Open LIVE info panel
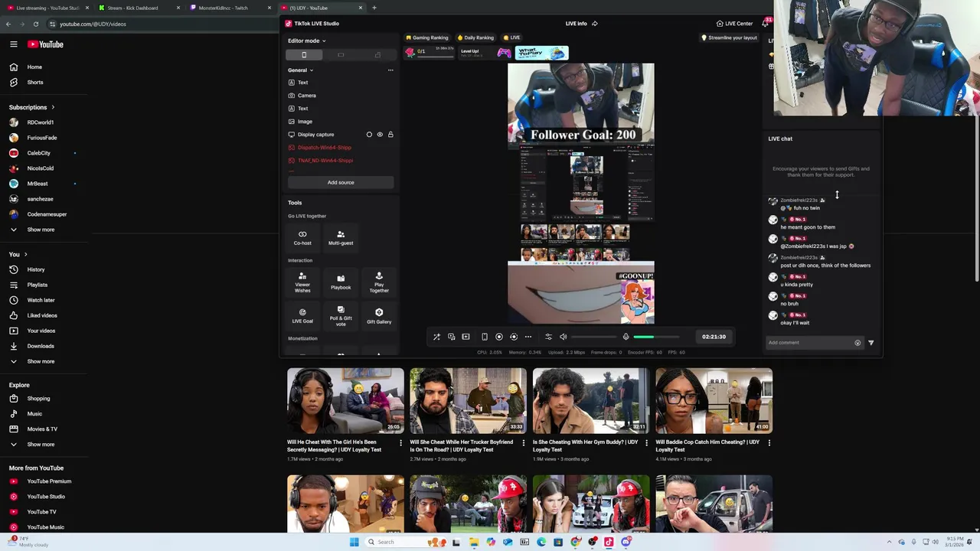Image resolution: width=980 pixels, height=551 pixels. [577, 24]
